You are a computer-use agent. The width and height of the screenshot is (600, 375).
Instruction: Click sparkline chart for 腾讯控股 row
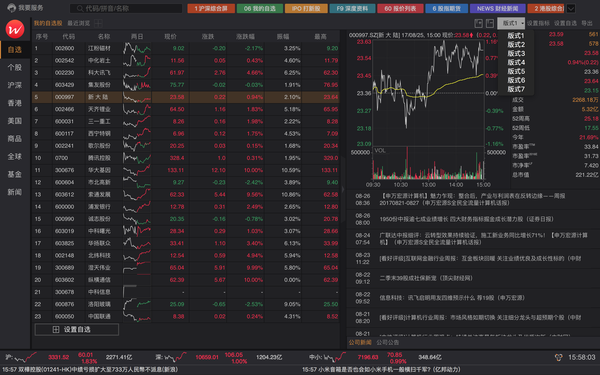137,158
